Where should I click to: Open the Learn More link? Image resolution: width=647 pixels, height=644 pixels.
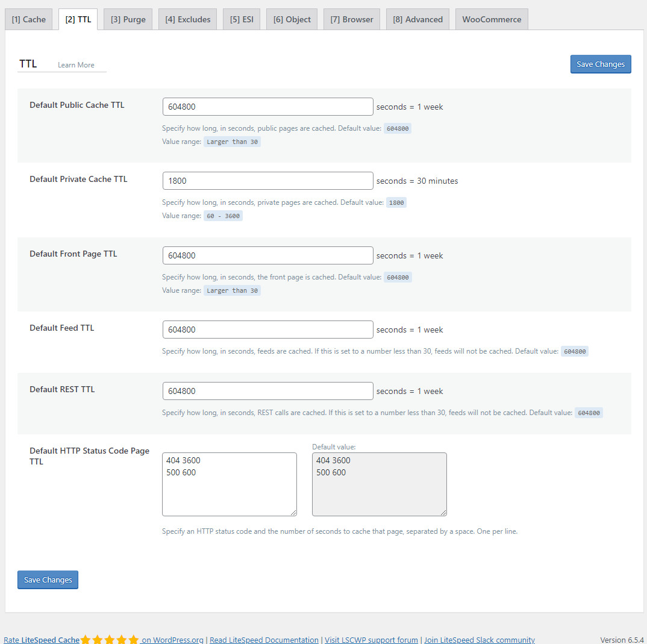(x=75, y=64)
